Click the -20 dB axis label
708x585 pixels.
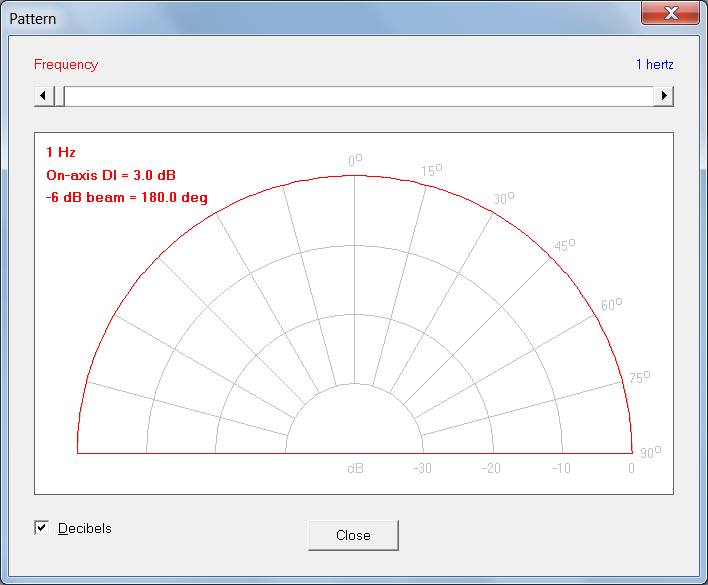coord(491,468)
